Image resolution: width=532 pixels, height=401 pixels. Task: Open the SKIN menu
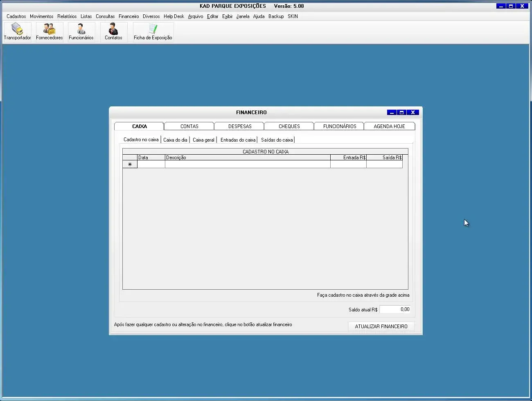[293, 16]
